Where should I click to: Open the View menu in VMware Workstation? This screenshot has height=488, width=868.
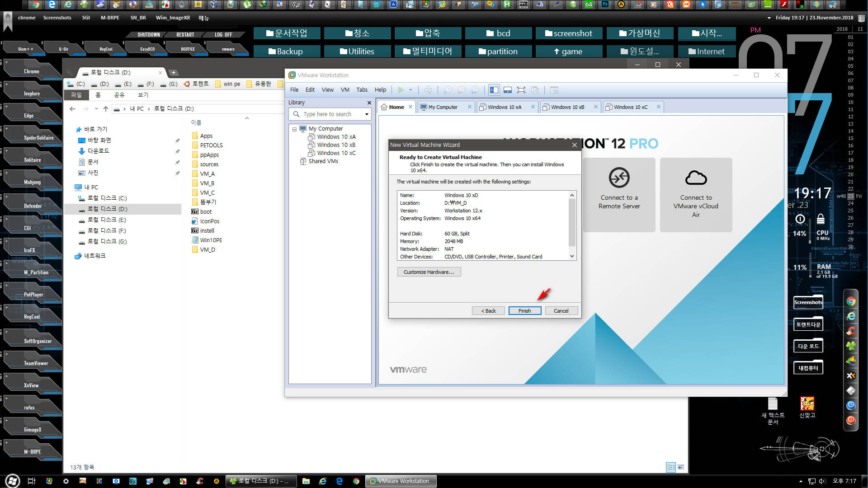click(328, 90)
